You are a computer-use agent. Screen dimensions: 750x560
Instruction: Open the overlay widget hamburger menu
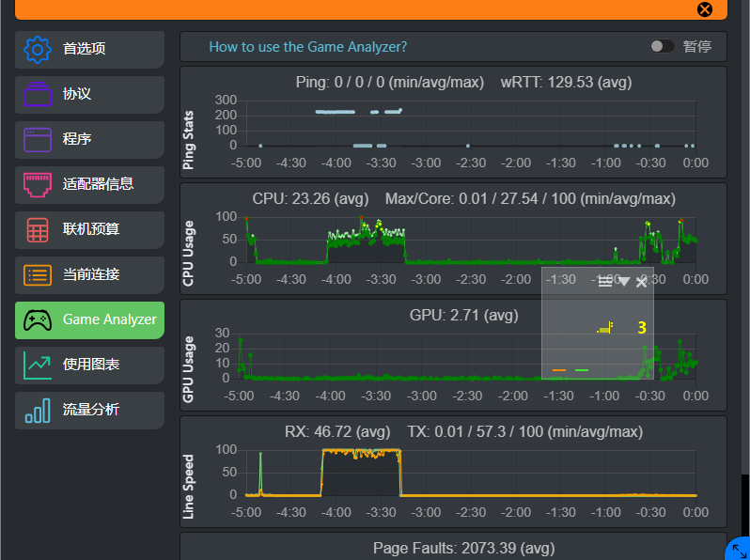[x=605, y=282]
